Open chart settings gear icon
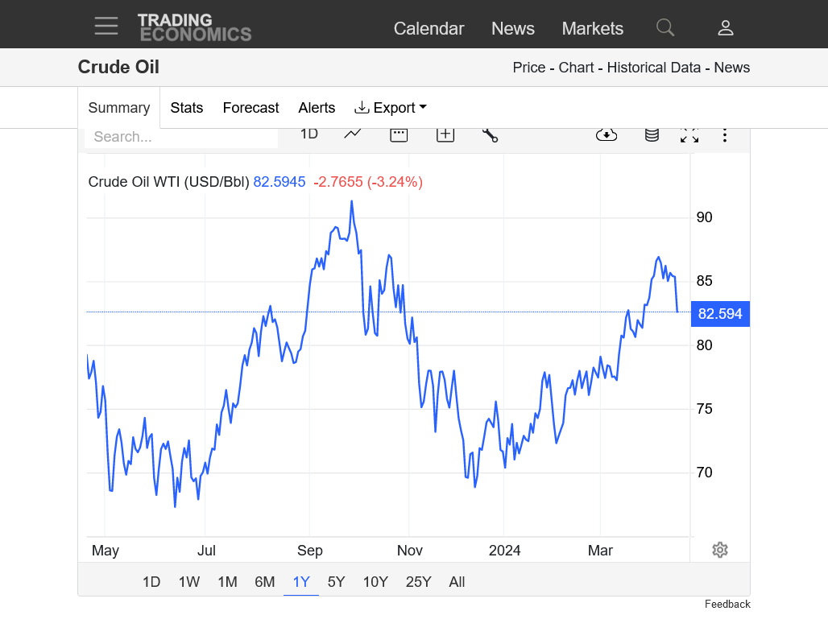The height and width of the screenshot is (644, 828). click(720, 550)
